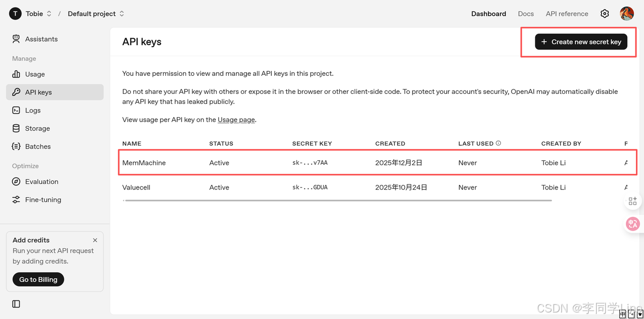Open the settings gear icon
The width and height of the screenshot is (644, 319).
(605, 14)
